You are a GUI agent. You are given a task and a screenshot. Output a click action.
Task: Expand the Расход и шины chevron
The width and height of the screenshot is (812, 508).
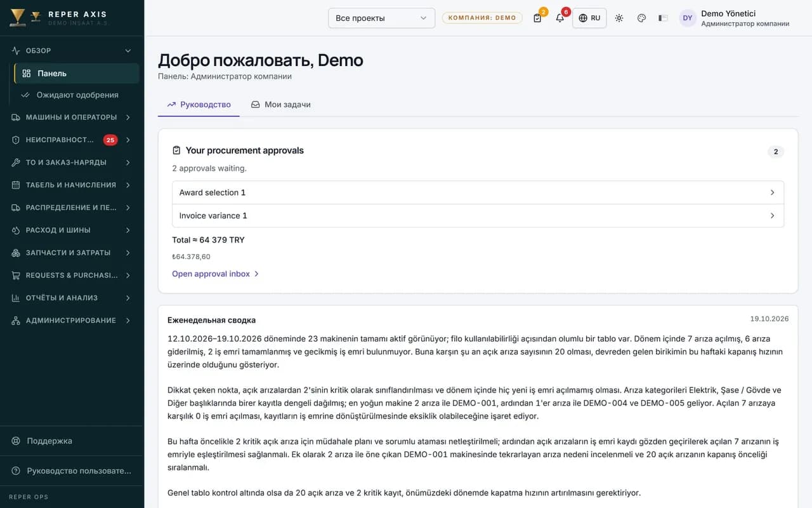coord(128,230)
